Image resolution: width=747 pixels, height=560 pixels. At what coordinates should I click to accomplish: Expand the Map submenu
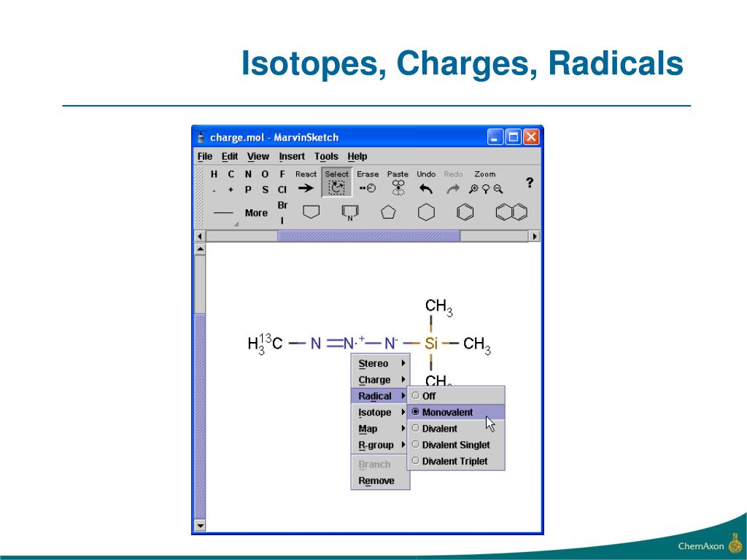[x=381, y=429]
